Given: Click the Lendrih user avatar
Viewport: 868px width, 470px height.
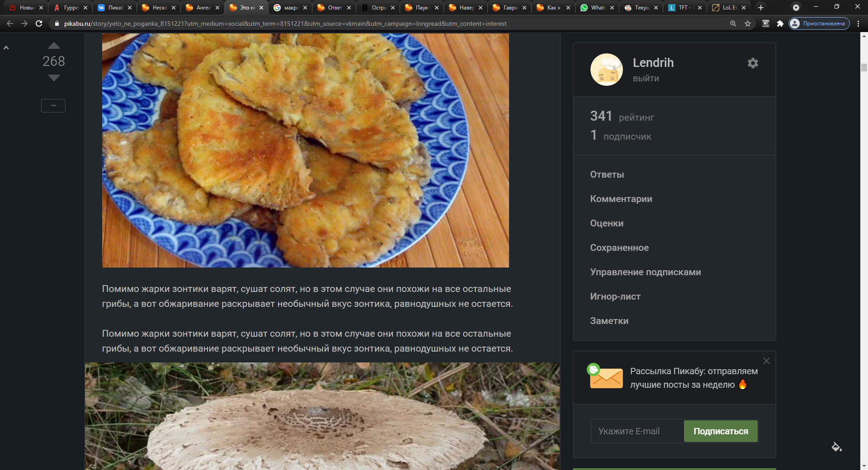Looking at the screenshot, I should pyautogui.click(x=606, y=70).
